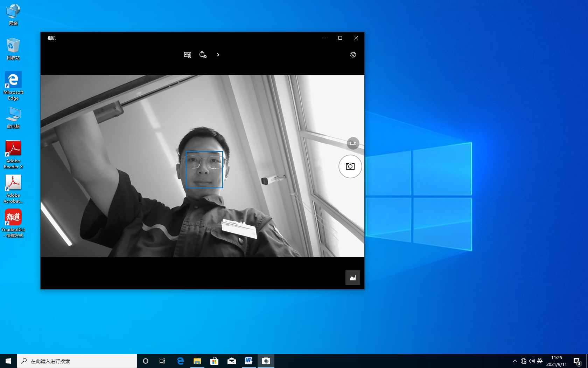Open Task View on taskbar
588x368 pixels.
162,361
